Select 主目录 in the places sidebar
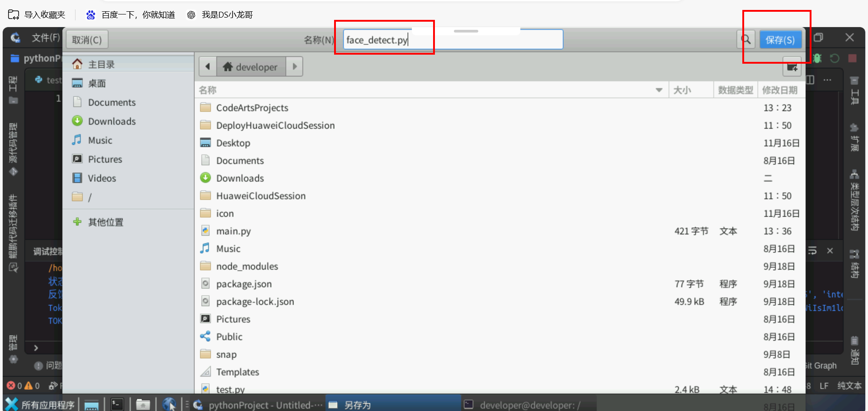868x411 pixels. [101, 65]
